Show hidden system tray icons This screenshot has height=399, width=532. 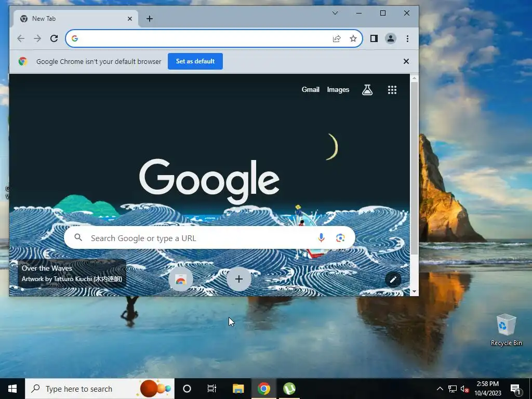tap(440, 389)
